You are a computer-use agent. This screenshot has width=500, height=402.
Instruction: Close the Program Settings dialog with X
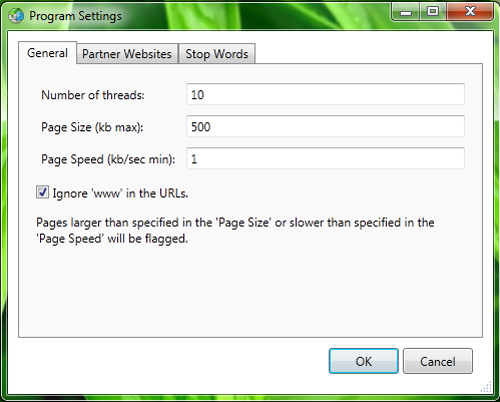coord(470,12)
